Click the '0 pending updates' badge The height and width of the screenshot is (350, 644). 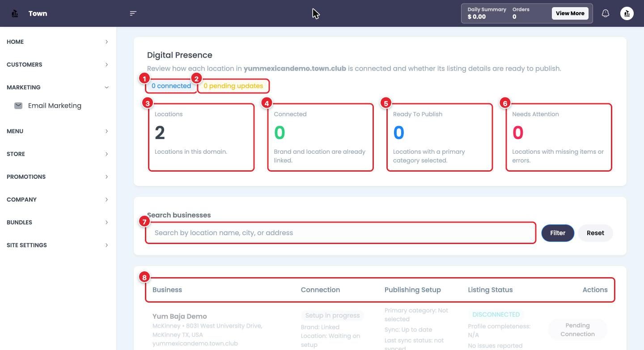pyautogui.click(x=233, y=86)
